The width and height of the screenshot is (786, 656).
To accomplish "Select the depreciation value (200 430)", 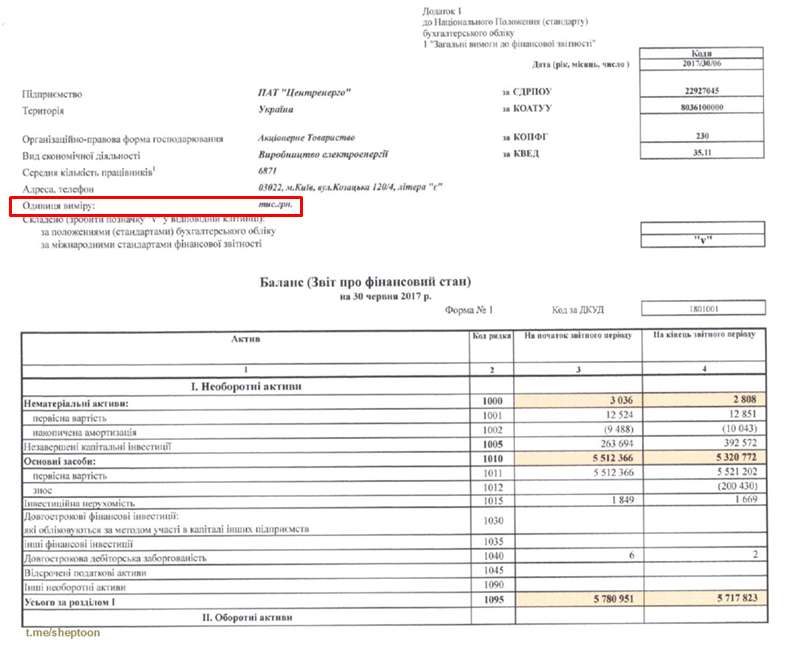I will click(707, 488).
